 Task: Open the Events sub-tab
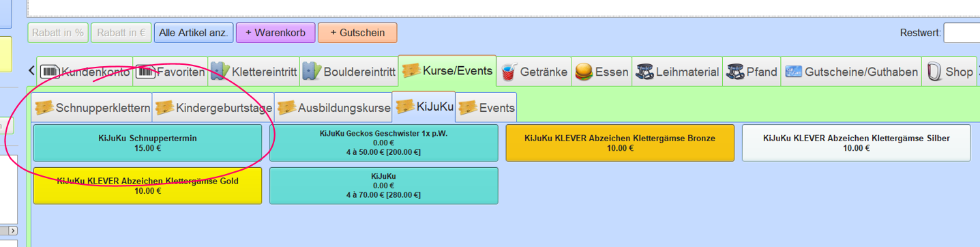point(486,107)
